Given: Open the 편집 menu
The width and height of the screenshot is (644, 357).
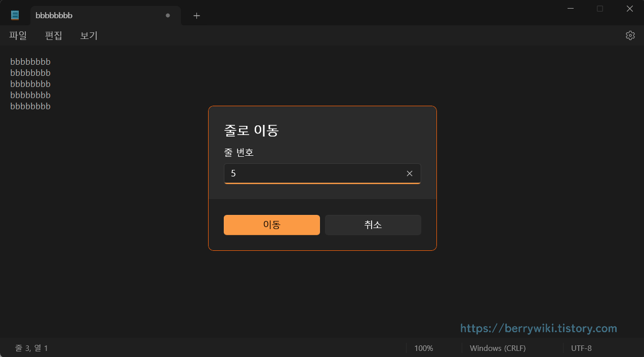Looking at the screenshot, I should click(x=53, y=35).
